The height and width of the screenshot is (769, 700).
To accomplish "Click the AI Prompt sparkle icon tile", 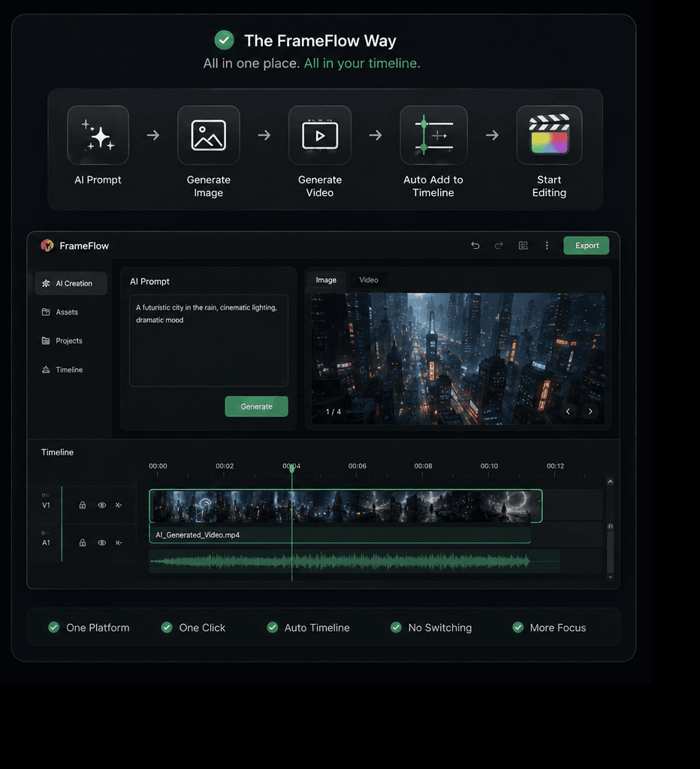I will pyautogui.click(x=98, y=135).
